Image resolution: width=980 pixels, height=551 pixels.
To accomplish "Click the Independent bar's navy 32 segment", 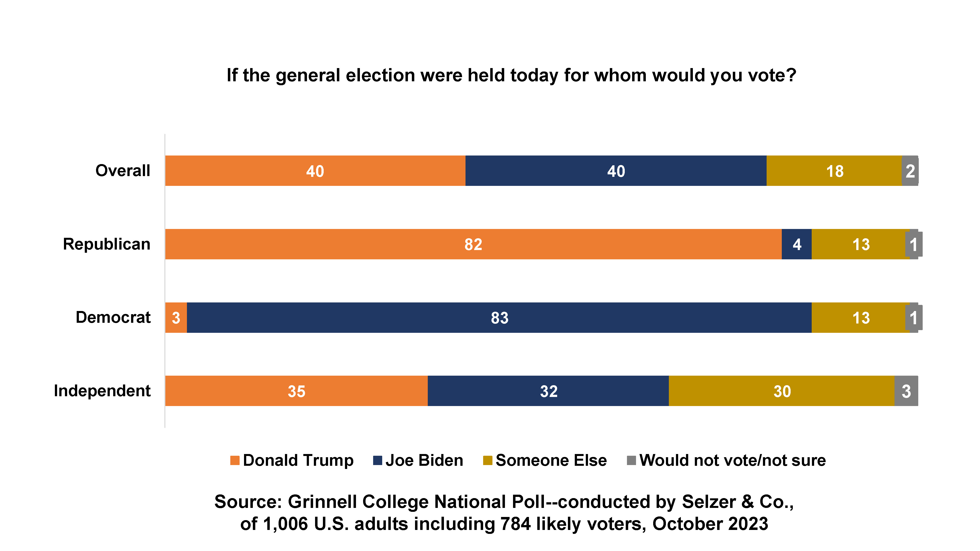I will (548, 391).
